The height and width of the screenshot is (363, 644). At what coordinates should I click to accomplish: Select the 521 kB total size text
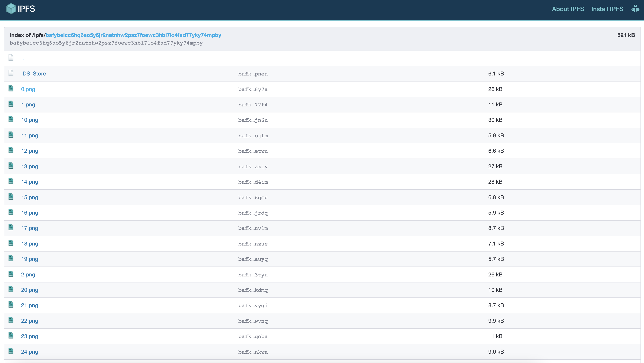click(626, 35)
